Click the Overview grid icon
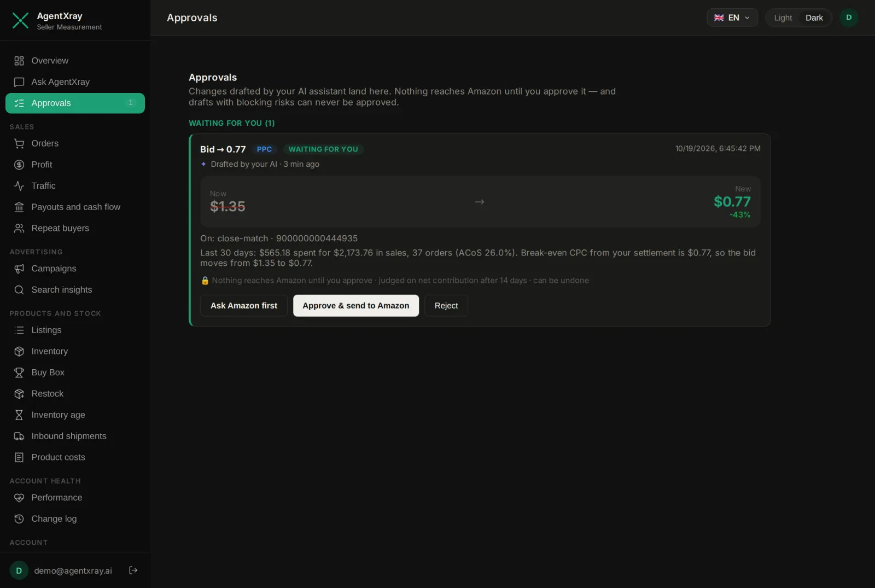 [x=19, y=61]
